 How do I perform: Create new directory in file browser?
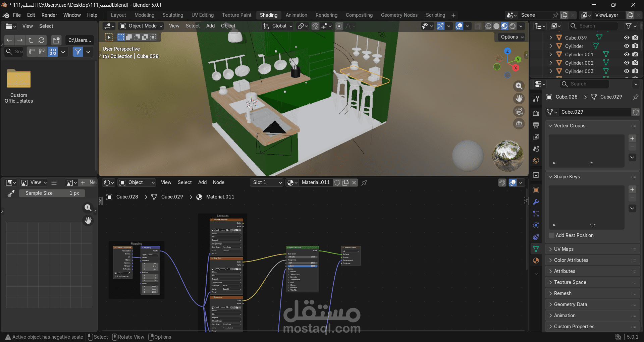pos(56,40)
